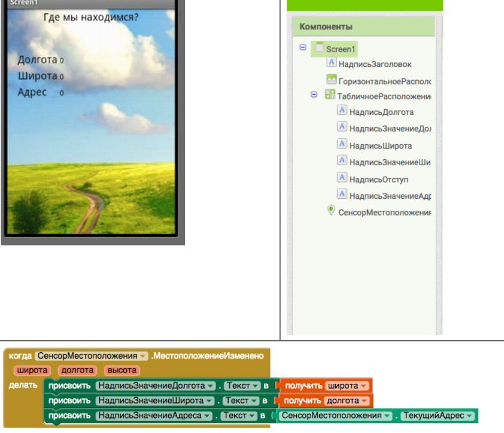504x433 pixels.
Task: Collapse the ТабличноеРасположение tree node
Action: pyautogui.click(x=314, y=94)
